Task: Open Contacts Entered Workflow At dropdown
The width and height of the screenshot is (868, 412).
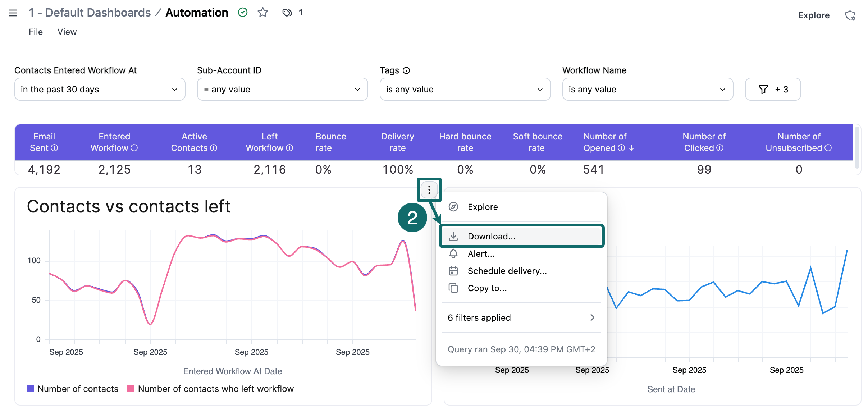Action: 100,89
